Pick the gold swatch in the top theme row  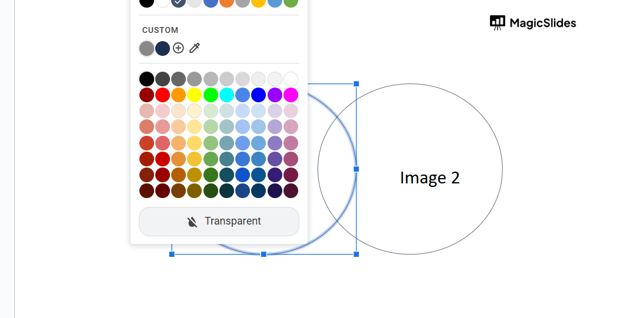coord(259,2)
